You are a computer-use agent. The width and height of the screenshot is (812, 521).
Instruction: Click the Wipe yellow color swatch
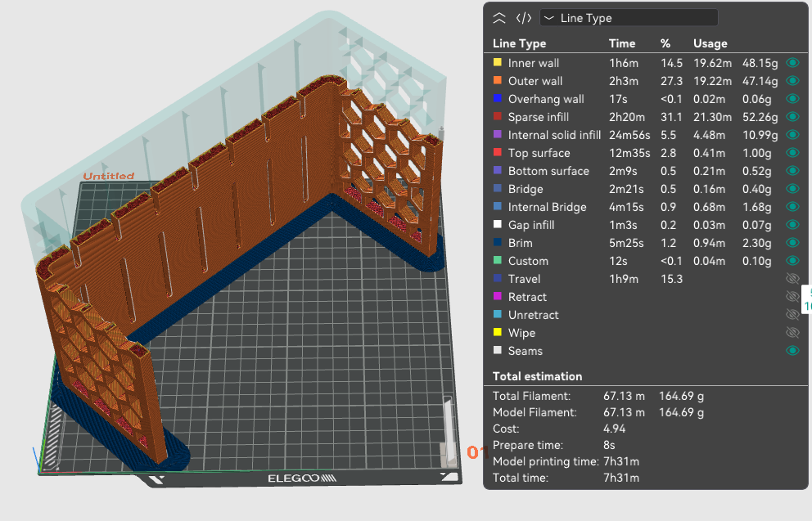(x=497, y=333)
